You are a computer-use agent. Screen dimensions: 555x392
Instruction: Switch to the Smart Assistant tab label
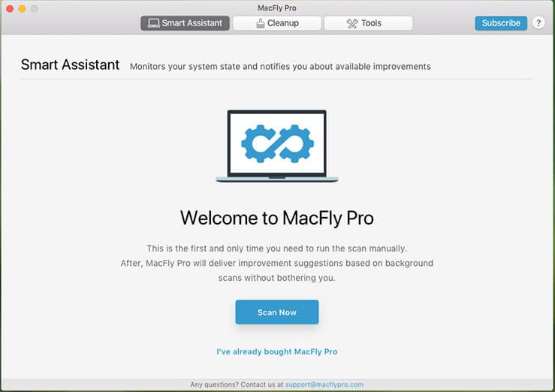pos(192,23)
